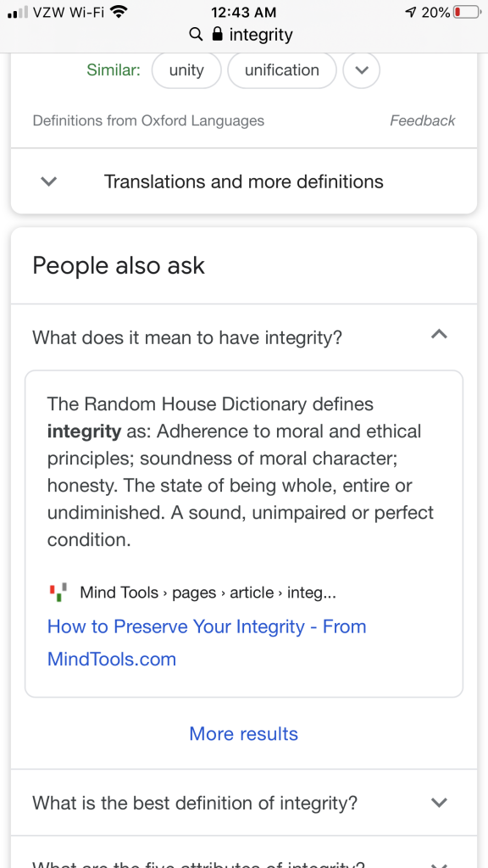
Task: Expand more similar words chevron
Action: [361, 70]
